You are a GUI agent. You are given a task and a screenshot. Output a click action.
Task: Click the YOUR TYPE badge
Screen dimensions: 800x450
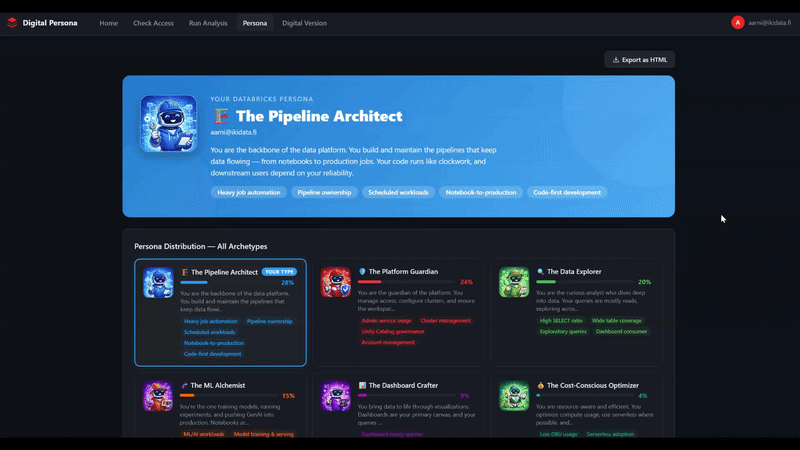[x=279, y=272]
